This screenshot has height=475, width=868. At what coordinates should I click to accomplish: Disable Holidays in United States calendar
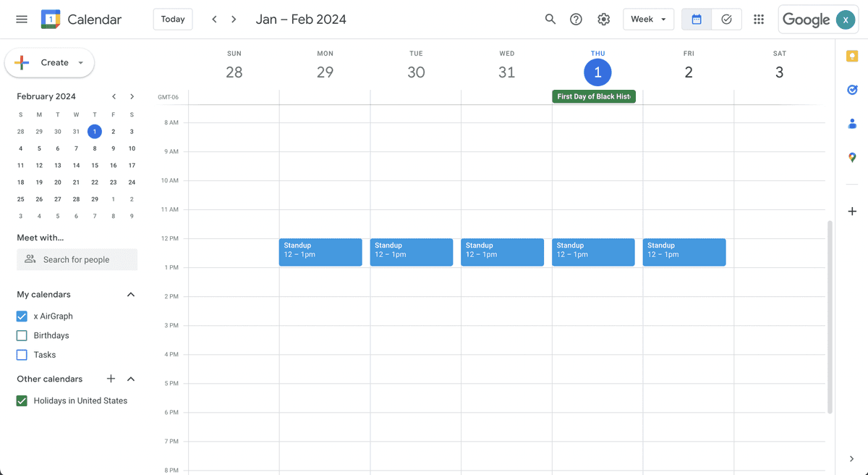22,401
